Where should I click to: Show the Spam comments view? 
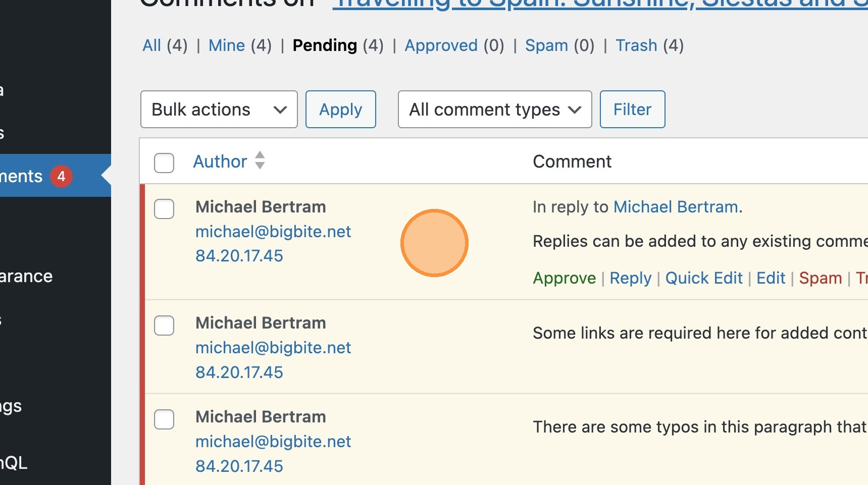point(546,45)
